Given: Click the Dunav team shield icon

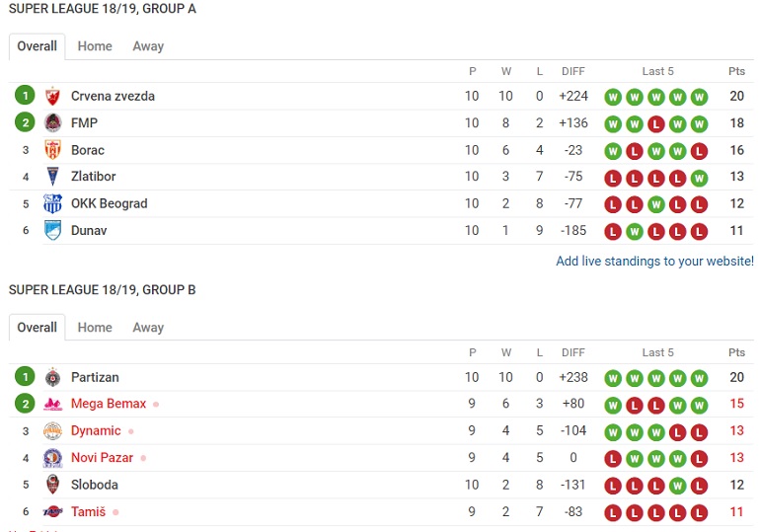Looking at the screenshot, I should [x=53, y=231].
